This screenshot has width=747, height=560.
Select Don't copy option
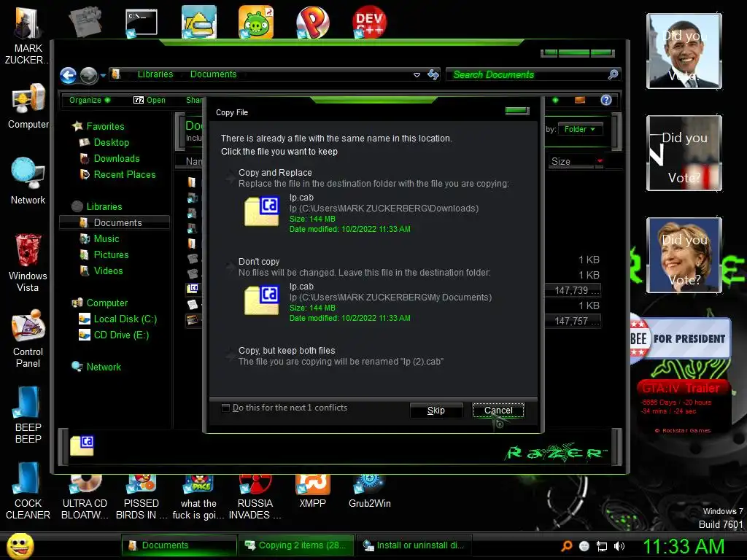[x=373, y=289]
